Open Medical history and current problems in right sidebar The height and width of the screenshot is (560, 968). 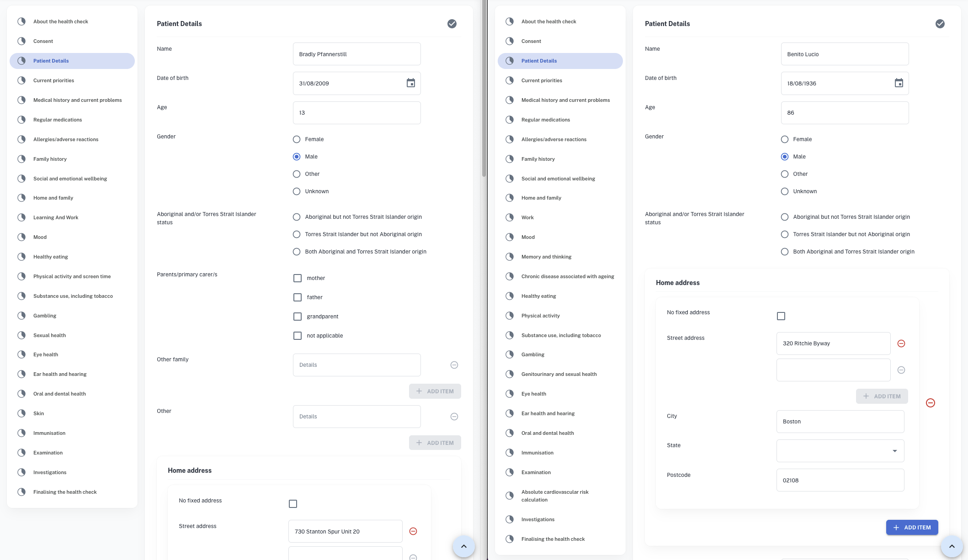[560, 100]
